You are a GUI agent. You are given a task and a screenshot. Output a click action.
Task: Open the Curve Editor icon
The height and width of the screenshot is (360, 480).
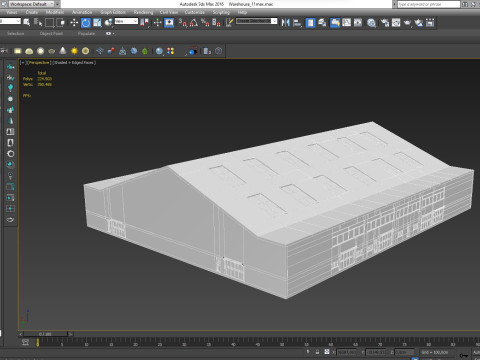(x=347, y=23)
